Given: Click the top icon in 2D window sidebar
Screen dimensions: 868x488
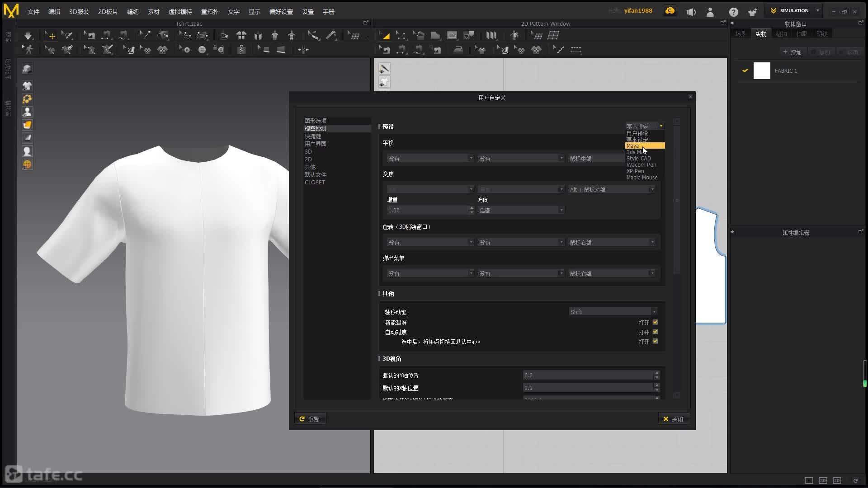Looking at the screenshot, I should point(384,69).
